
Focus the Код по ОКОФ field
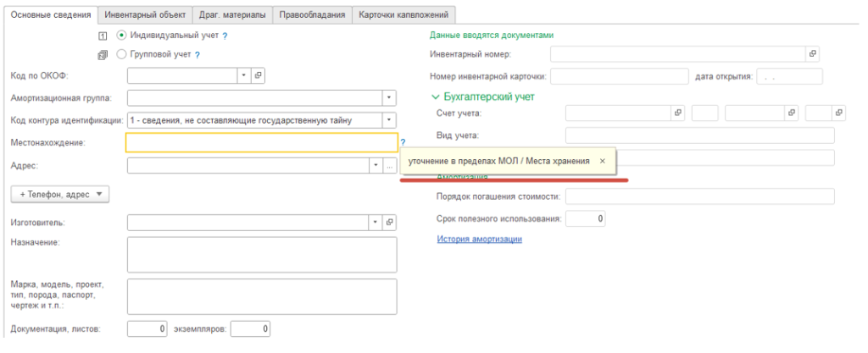[183, 75]
